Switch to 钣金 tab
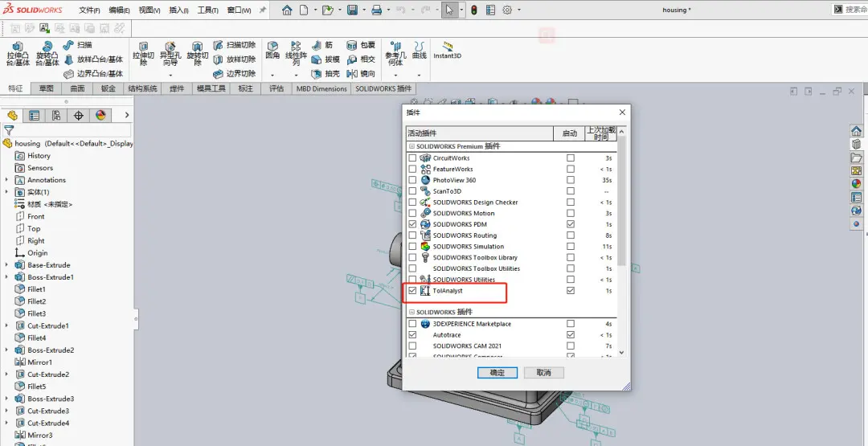Screen dimensions: 868x446 (x=108, y=88)
